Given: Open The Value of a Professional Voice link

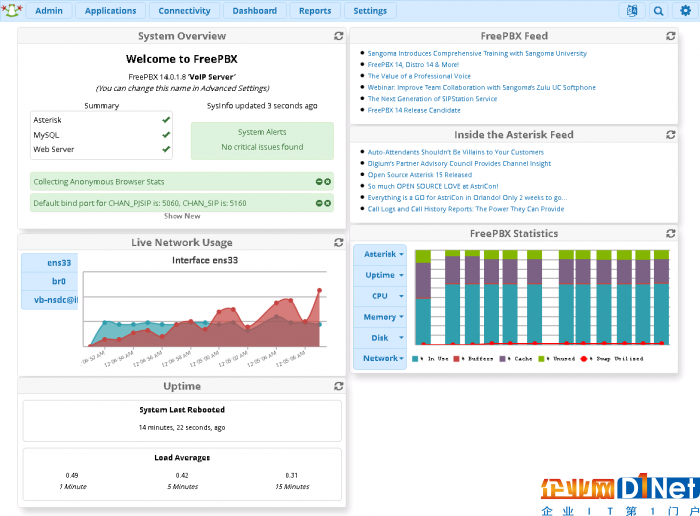Looking at the screenshot, I should (419, 76).
